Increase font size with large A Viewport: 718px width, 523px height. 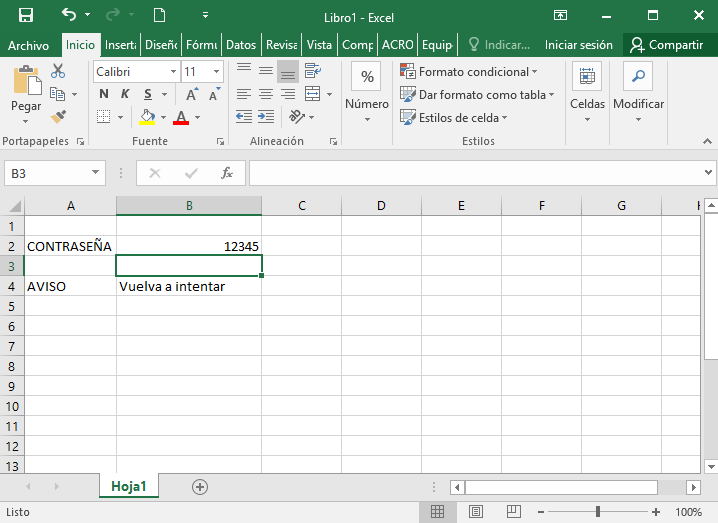click(x=192, y=94)
